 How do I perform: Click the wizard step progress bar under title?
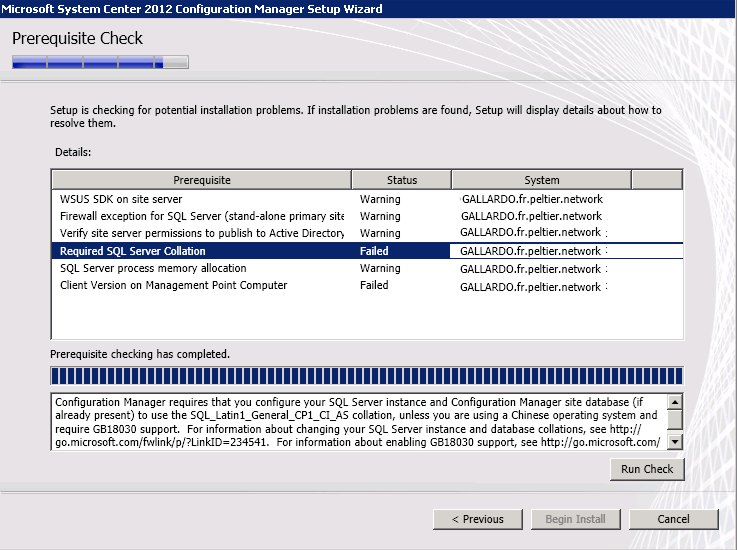tap(100, 62)
